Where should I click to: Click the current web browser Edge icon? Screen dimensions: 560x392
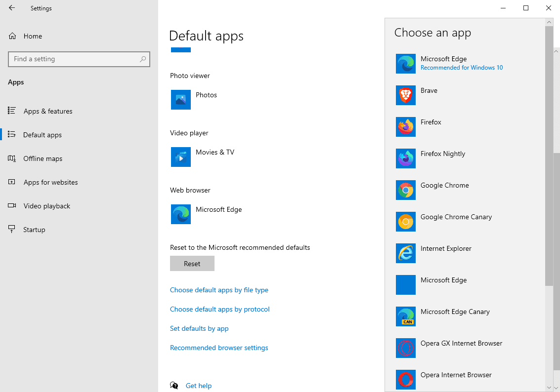(x=181, y=214)
